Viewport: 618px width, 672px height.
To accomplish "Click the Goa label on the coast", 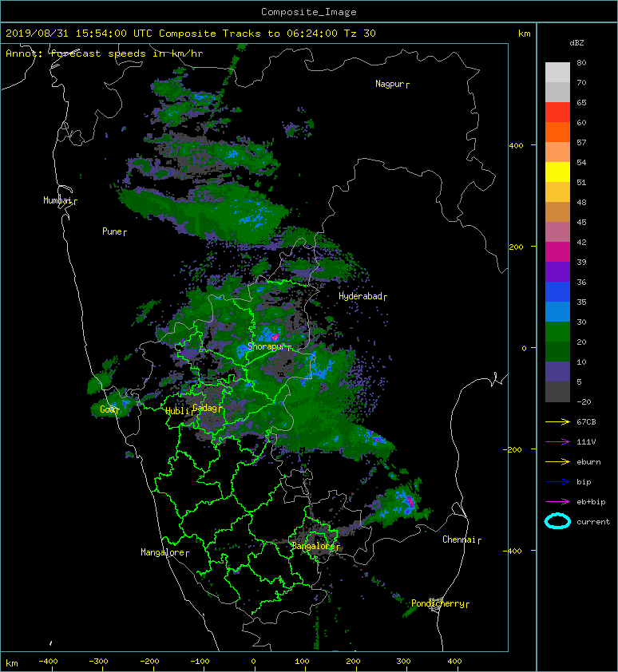I will click(x=107, y=409).
